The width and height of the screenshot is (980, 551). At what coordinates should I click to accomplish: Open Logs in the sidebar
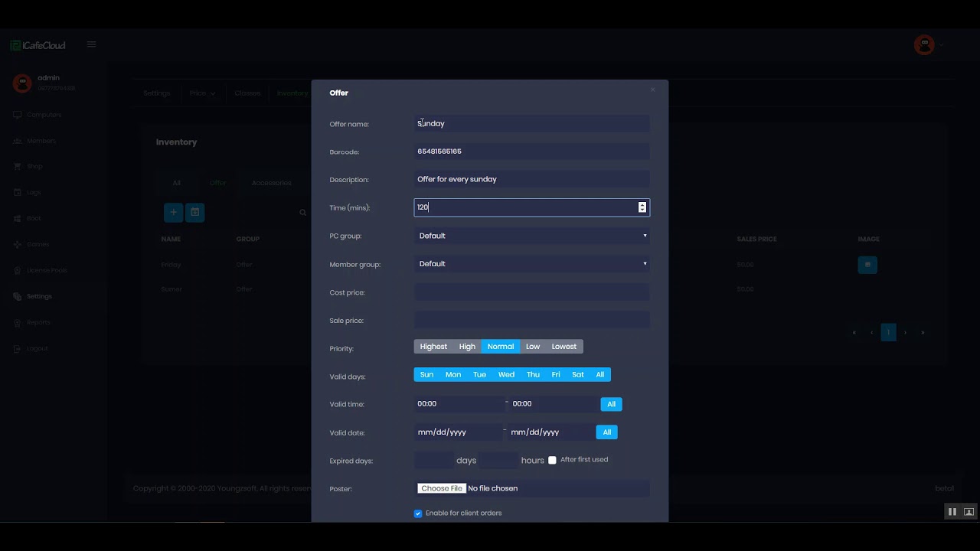pos(28,192)
